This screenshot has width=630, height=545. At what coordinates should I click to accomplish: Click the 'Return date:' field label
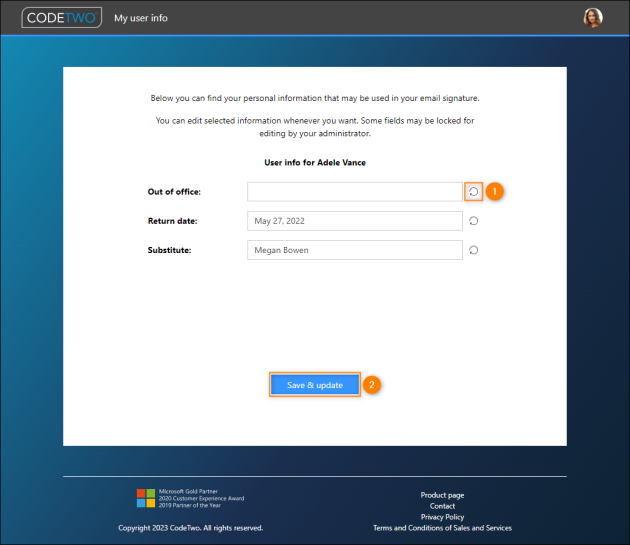pyautogui.click(x=172, y=221)
